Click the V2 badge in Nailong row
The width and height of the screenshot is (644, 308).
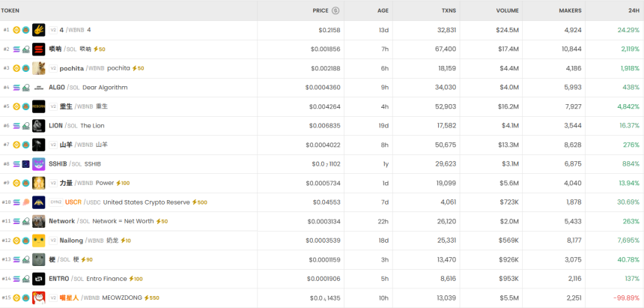click(x=53, y=241)
